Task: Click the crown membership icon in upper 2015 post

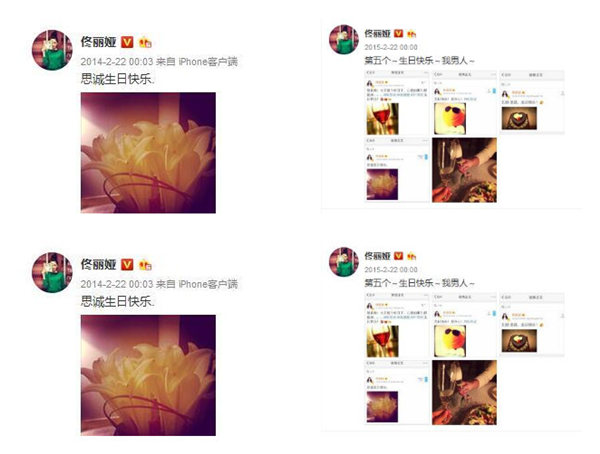Action: (411, 34)
